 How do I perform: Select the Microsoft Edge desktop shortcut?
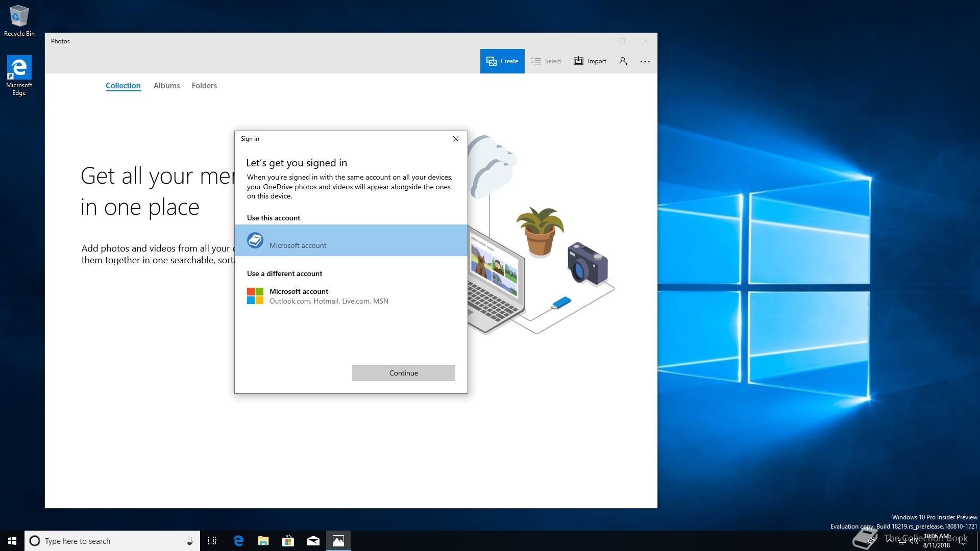click(x=19, y=76)
